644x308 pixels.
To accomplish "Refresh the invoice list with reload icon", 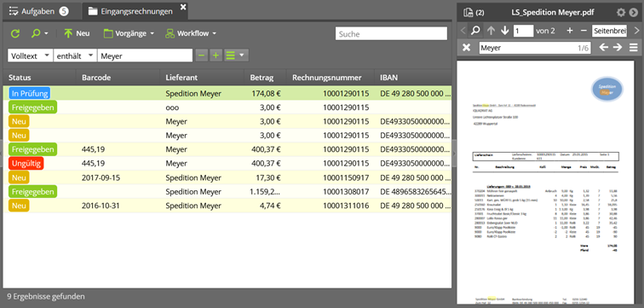I will click(x=15, y=34).
